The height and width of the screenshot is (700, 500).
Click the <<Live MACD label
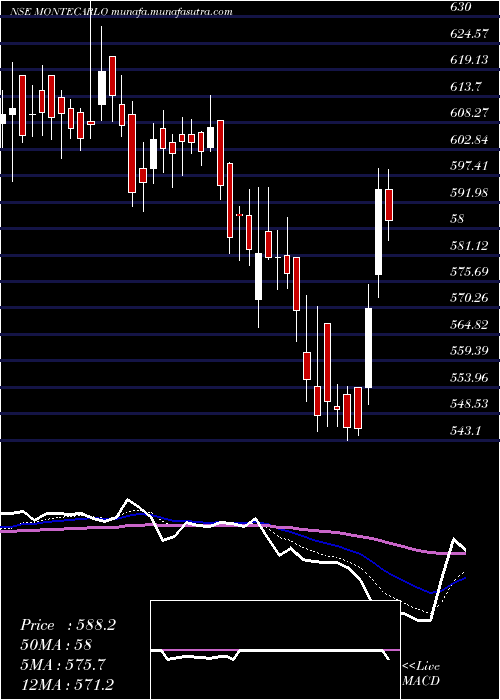(x=421, y=674)
